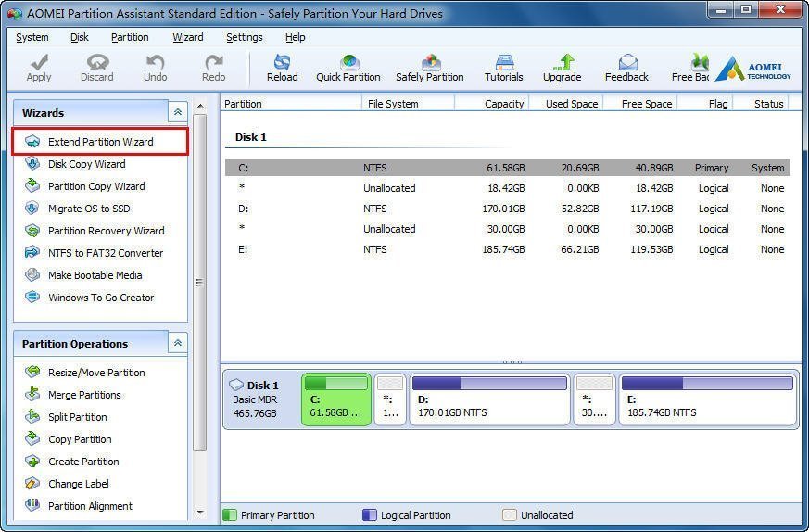
Task: Select unallocated block before E:
Action: coord(594,399)
